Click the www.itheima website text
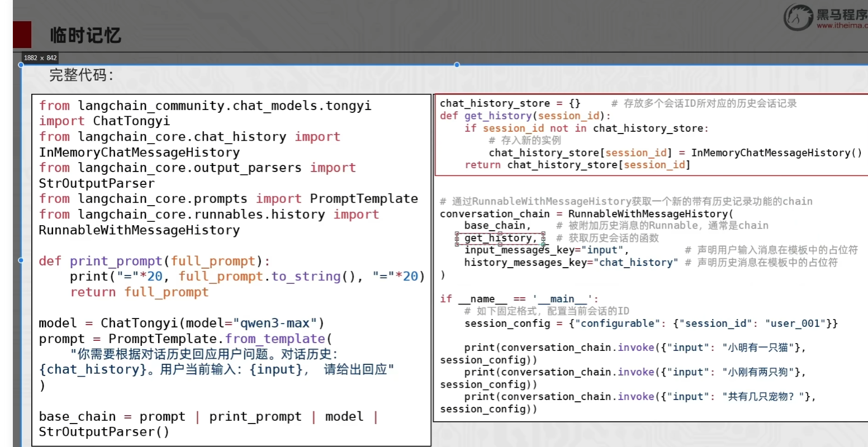The width and height of the screenshot is (868, 447). point(842,26)
